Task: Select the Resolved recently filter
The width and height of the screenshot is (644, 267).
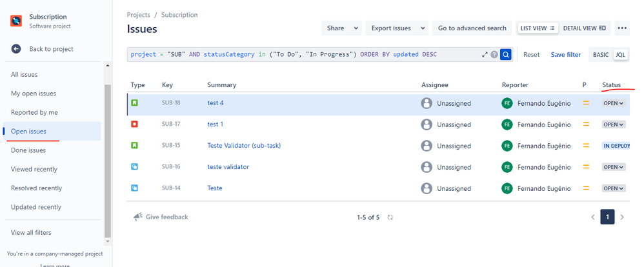Action: pos(52,188)
